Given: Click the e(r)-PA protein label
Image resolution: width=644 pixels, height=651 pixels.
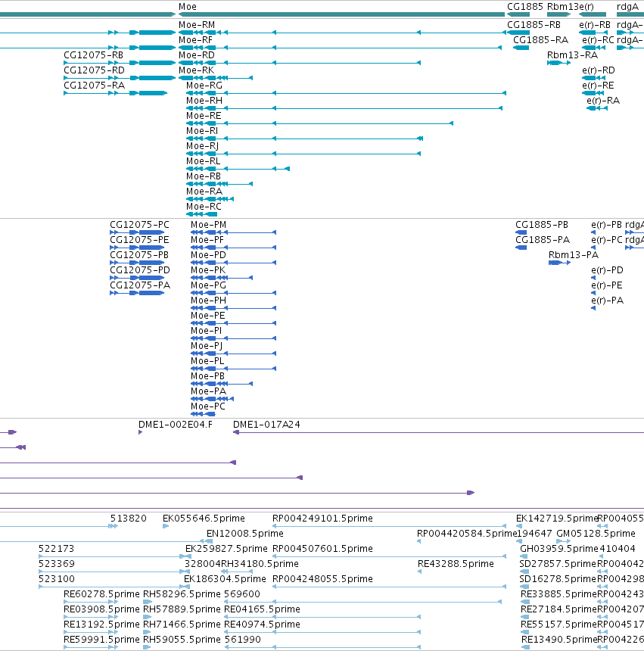Looking at the screenshot, I should tap(607, 301).
